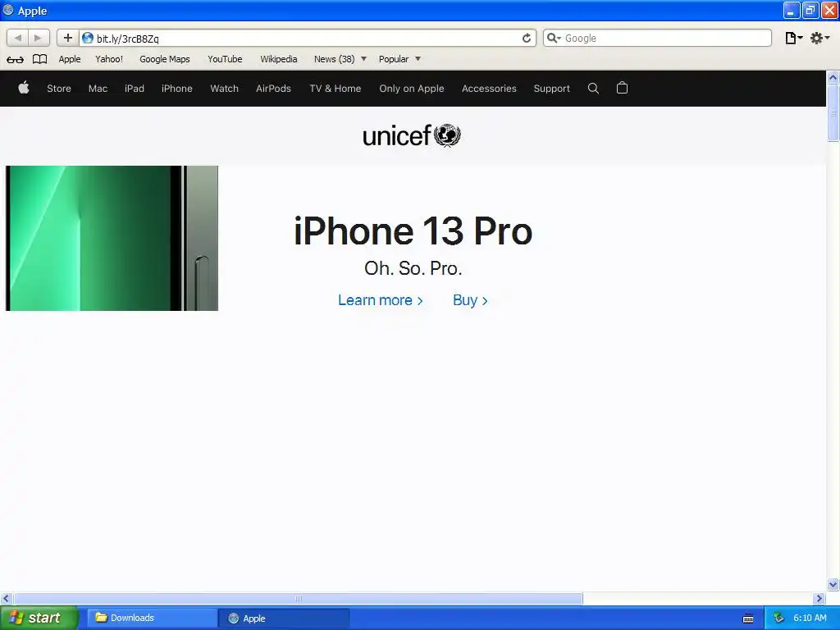Go to the Support page
The height and width of the screenshot is (630, 840).
coord(552,89)
